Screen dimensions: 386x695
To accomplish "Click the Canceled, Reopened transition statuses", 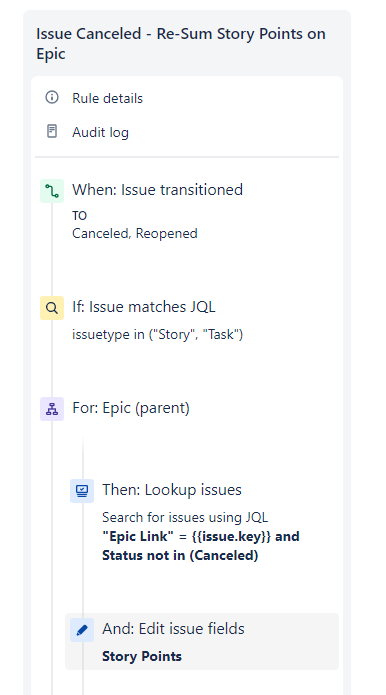I will pyautogui.click(x=135, y=233).
